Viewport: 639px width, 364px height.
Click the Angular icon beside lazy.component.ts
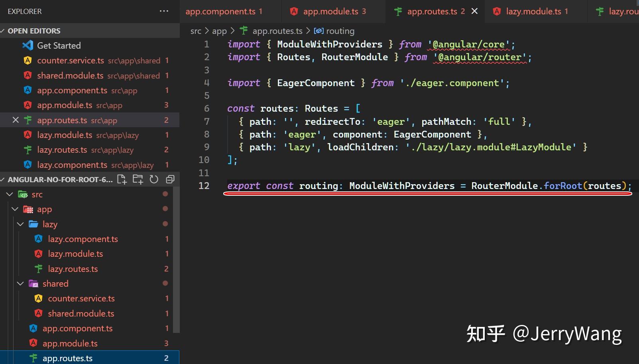coord(38,239)
